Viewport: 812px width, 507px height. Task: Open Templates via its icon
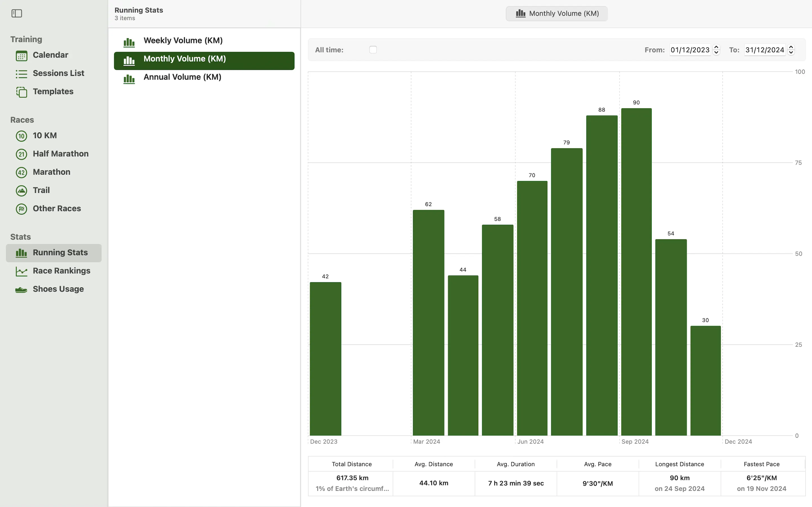21,92
